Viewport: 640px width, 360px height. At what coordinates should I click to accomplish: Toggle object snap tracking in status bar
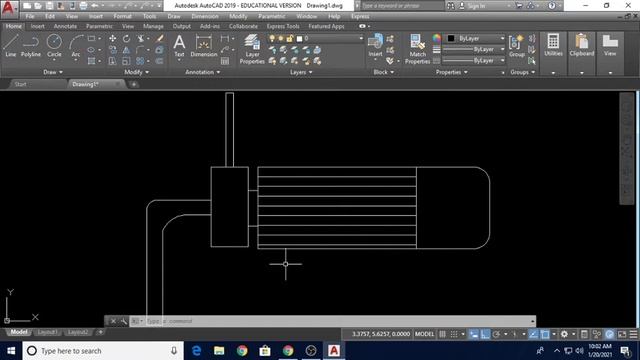533,334
